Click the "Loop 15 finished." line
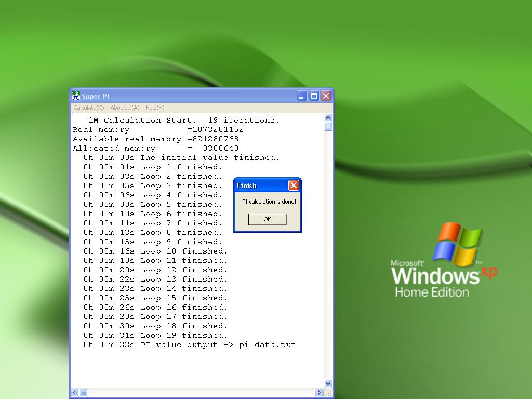This screenshot has width=532, height=399. coord(155,298)
